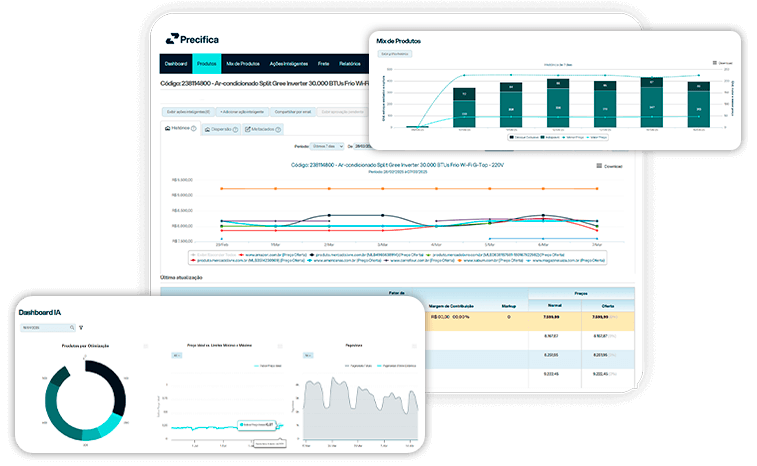Click Download icon on Mix de Produtos chart

(715, 62)
